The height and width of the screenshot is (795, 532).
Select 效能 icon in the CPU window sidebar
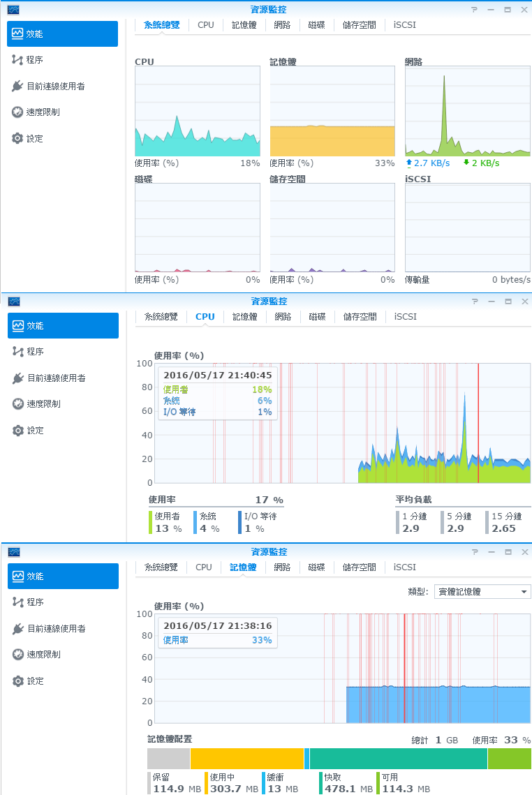(18, 325)
